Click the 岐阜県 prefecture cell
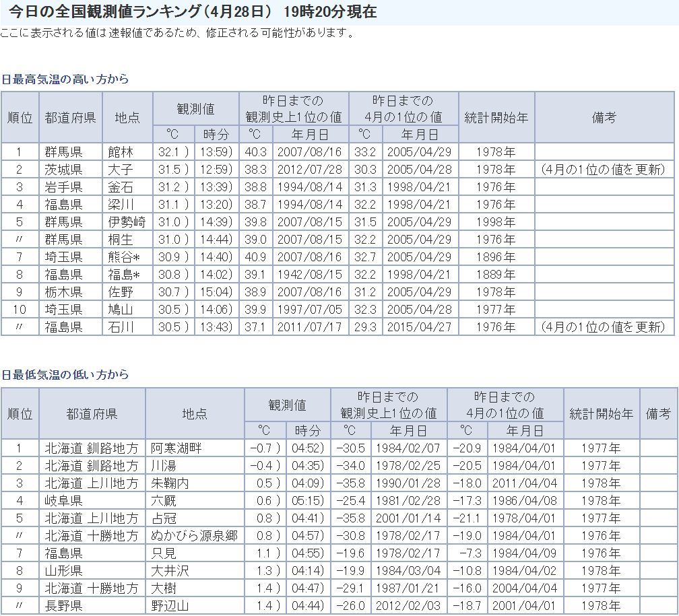679x616 pixels. [64, 501]
